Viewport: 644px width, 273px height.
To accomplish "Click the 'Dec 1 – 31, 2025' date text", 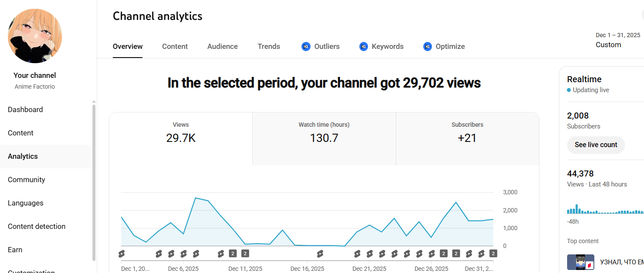I will tap(618, 35).
